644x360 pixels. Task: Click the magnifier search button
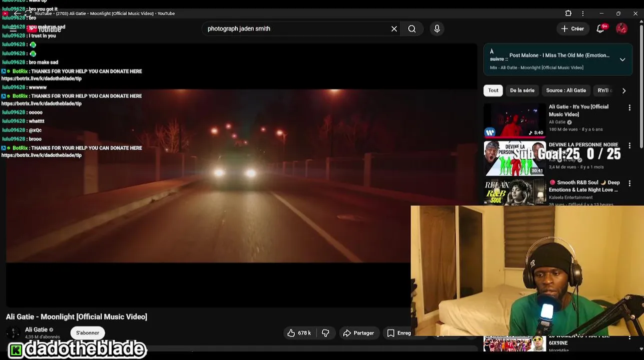coord(412,29)
